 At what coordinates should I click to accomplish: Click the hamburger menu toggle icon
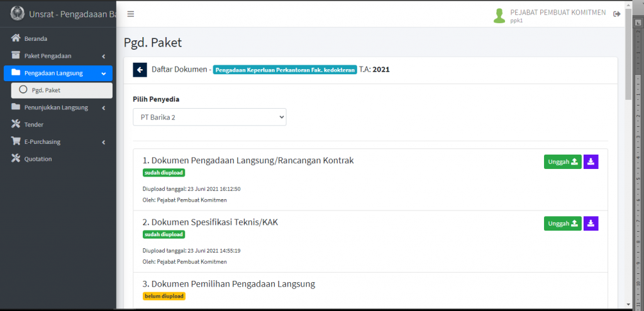(x=130, y=14)
